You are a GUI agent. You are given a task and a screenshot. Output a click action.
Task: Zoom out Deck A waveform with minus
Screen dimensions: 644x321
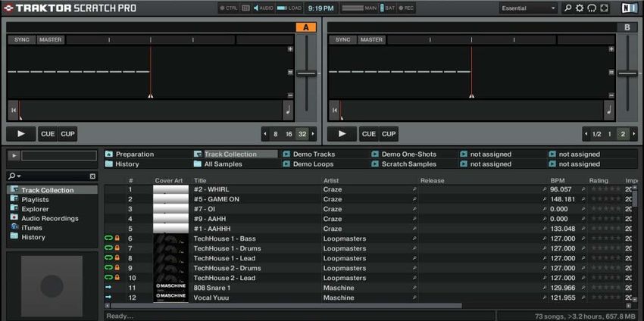coord(290,95)
